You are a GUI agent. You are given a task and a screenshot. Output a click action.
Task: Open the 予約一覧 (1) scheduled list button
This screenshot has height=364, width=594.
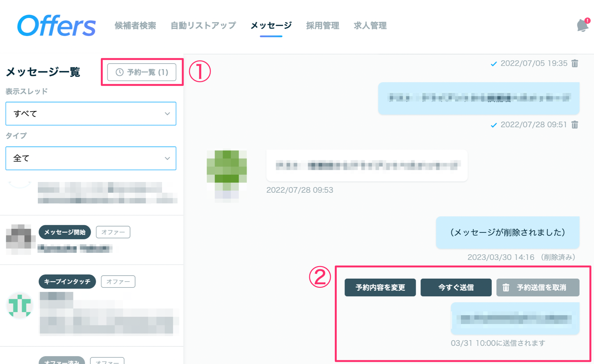(x=142, y=72)
